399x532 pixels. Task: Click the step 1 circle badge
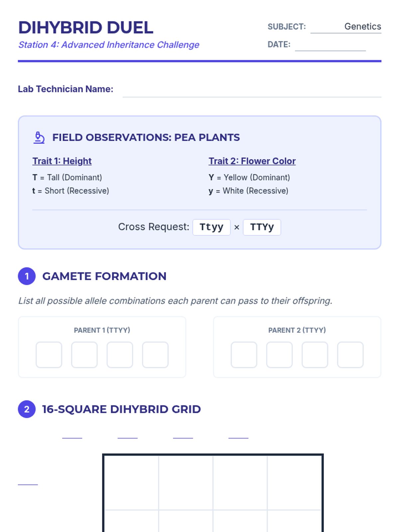[27, 276]
